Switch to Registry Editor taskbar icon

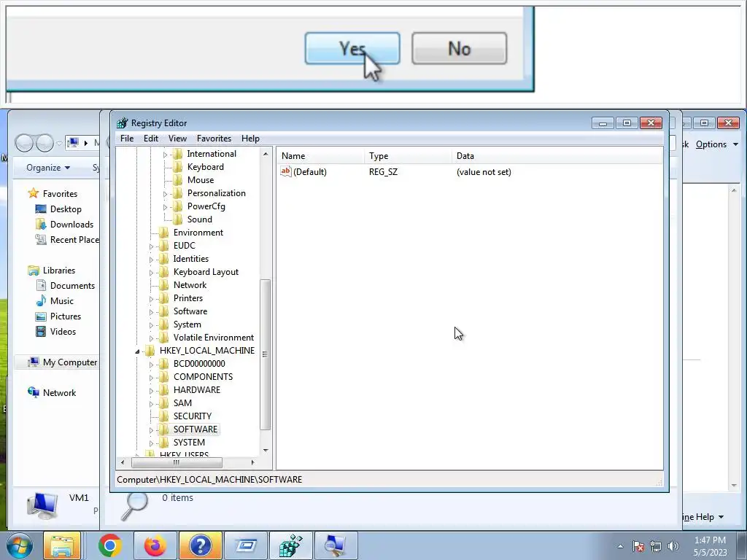click(x=290, y=545)
